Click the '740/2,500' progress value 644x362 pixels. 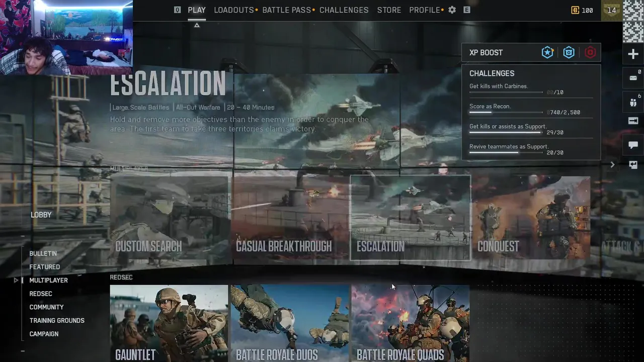[563, 113]
